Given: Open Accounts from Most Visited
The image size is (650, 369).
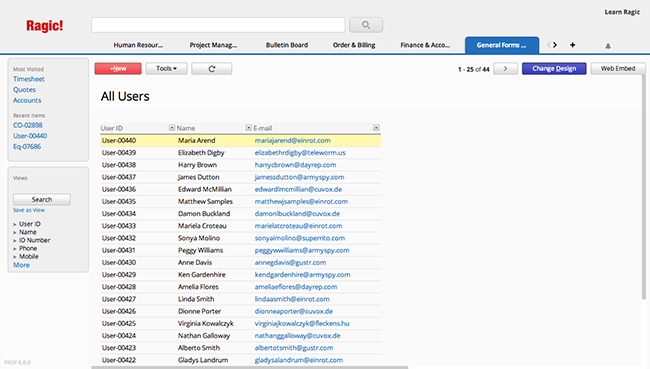Looking at the screenshot, I should point(27,100).
